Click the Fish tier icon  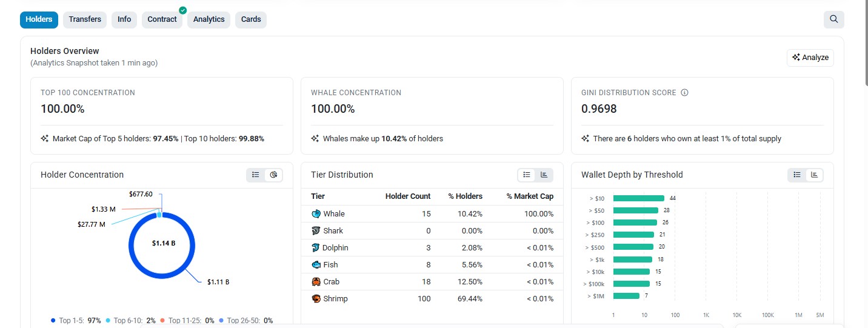point(315,264)
